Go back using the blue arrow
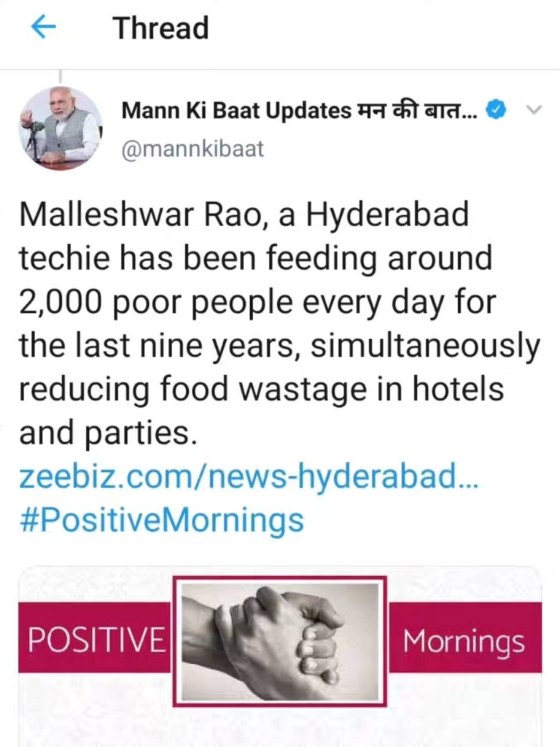 pyautogui.click(x=43, y=28)
